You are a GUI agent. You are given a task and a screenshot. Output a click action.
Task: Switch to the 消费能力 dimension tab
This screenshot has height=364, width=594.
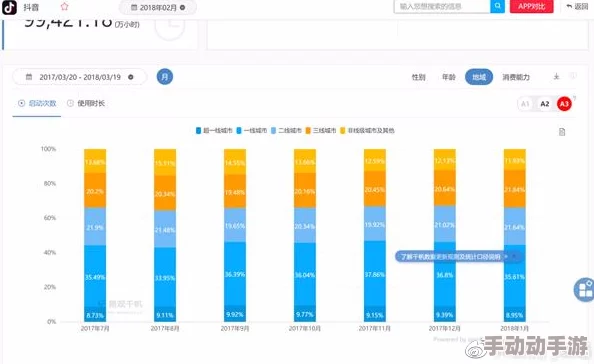[x=516, y=77]
